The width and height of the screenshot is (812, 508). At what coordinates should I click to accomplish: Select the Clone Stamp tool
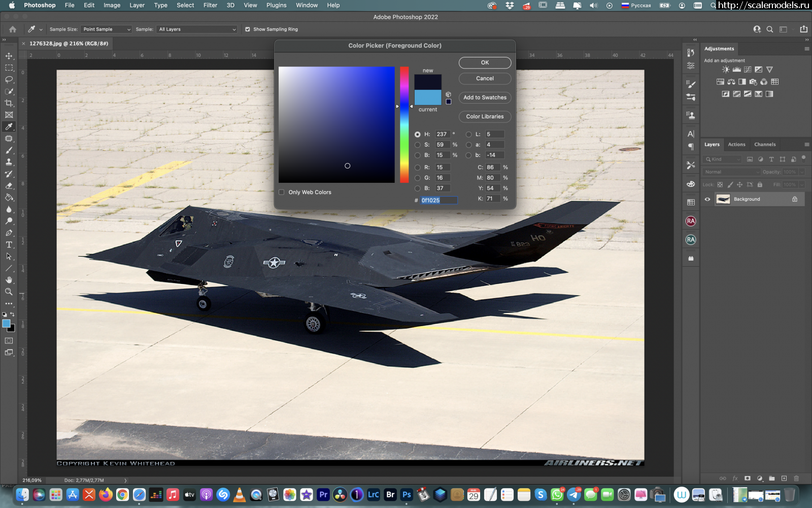pyautogui.click(x=9, y=162)
